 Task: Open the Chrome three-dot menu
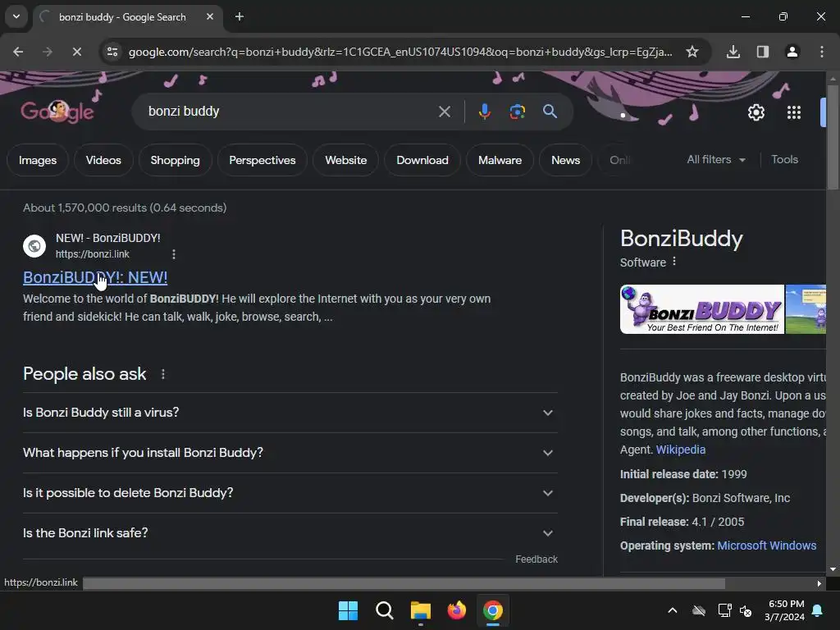click(821, 52)
